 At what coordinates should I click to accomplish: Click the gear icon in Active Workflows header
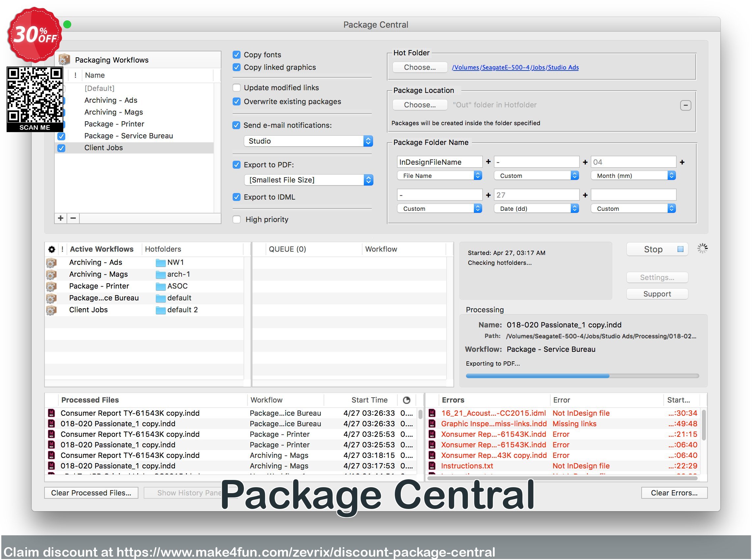point(51,249)
